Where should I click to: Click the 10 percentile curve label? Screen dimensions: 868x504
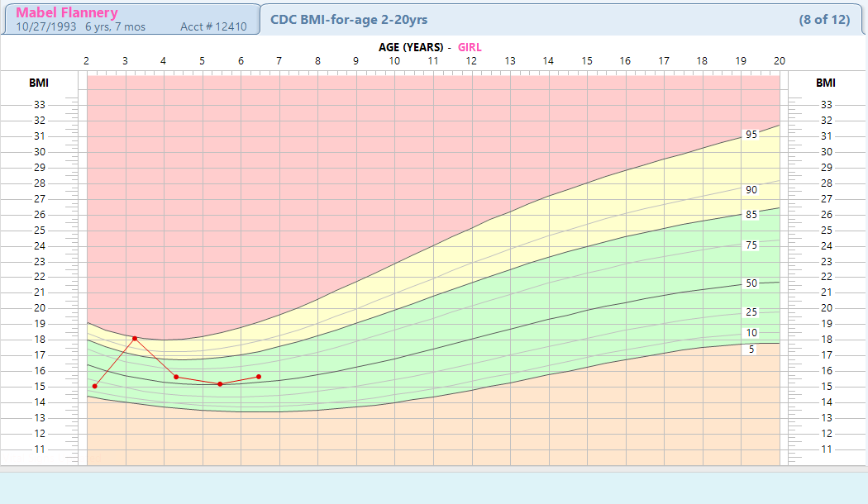pos(751,333)
